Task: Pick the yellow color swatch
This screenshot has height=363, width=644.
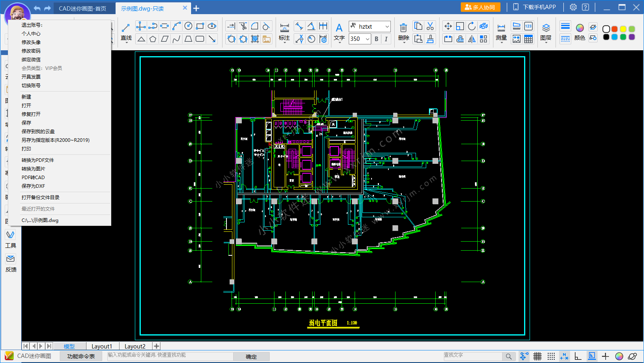Action: click(x=623, y=29)
